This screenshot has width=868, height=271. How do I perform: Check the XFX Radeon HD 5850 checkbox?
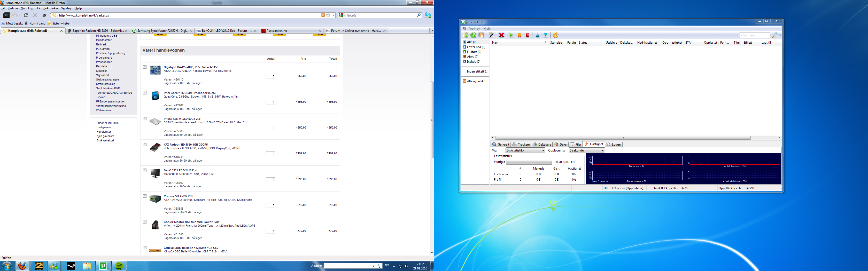click(x=145, y=145)
